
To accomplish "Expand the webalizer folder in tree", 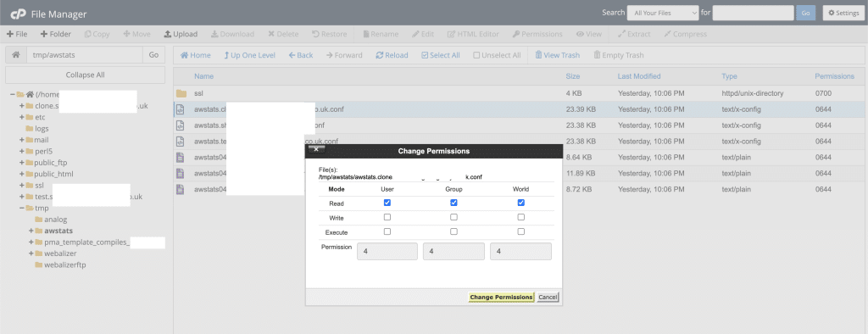I will coord(31,253).
